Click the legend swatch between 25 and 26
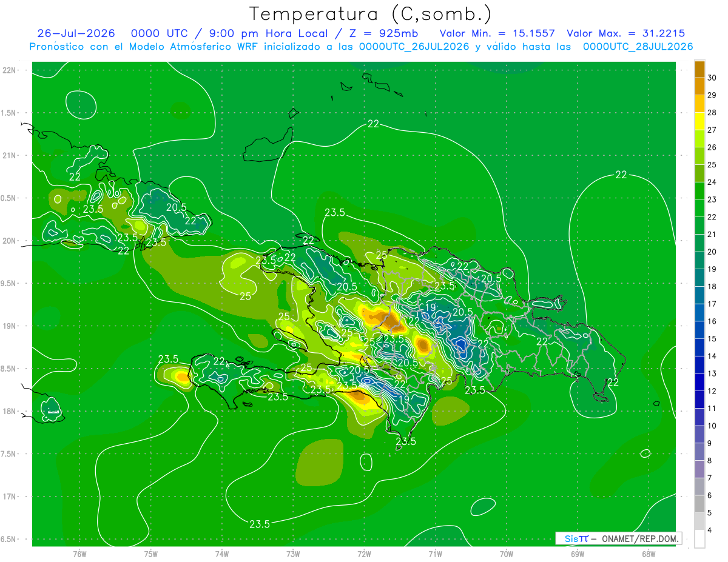This screenshot has width=728, height=562. point(699,156)
